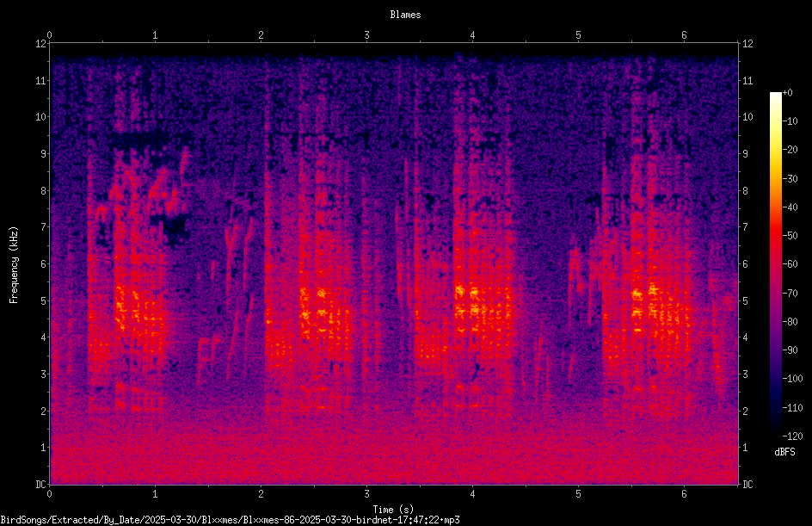The width and height of the screenshot is (812, 526).
Task: Click the "4" label on the left frequency axis
Action: pyautogui.click(x=43, y=337)
